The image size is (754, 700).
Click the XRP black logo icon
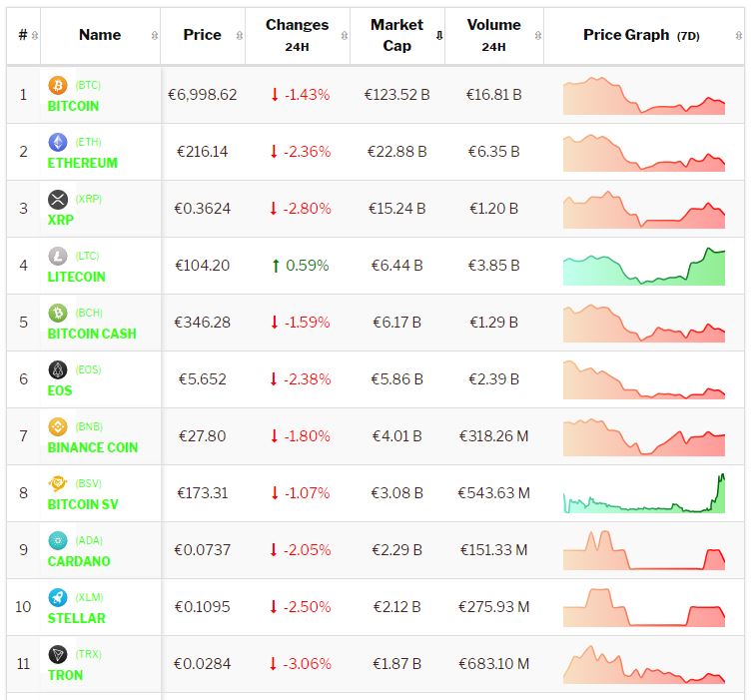coord(58,200)
